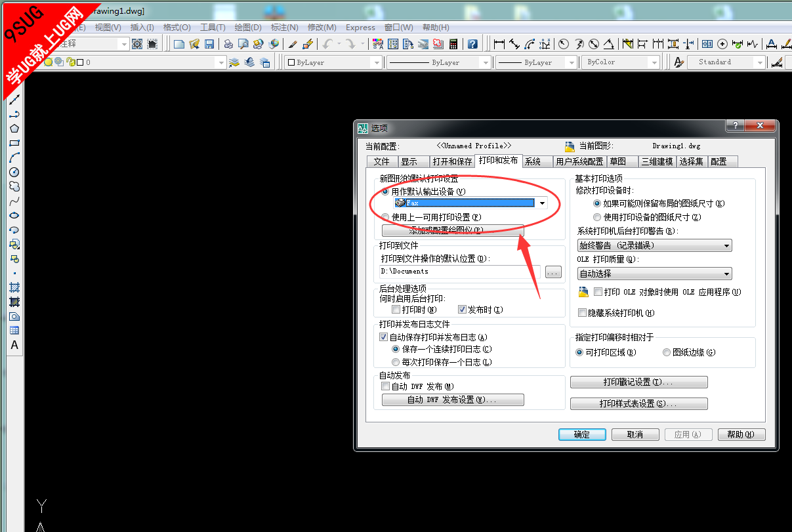Click the Match Properties brush icon
The height and width of the screenshot is (532, 792).
tap(293, 44)
